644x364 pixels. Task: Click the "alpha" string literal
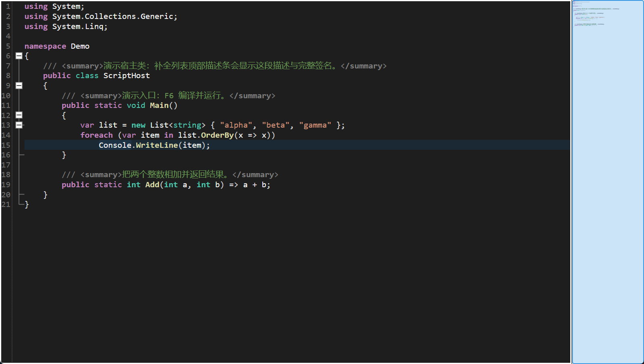[236, 125]
